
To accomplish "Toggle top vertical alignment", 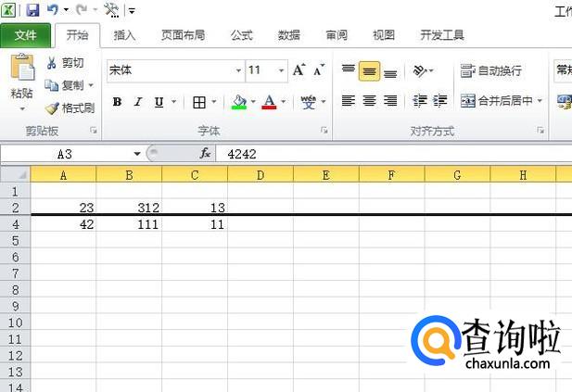I will coord(349,70).
